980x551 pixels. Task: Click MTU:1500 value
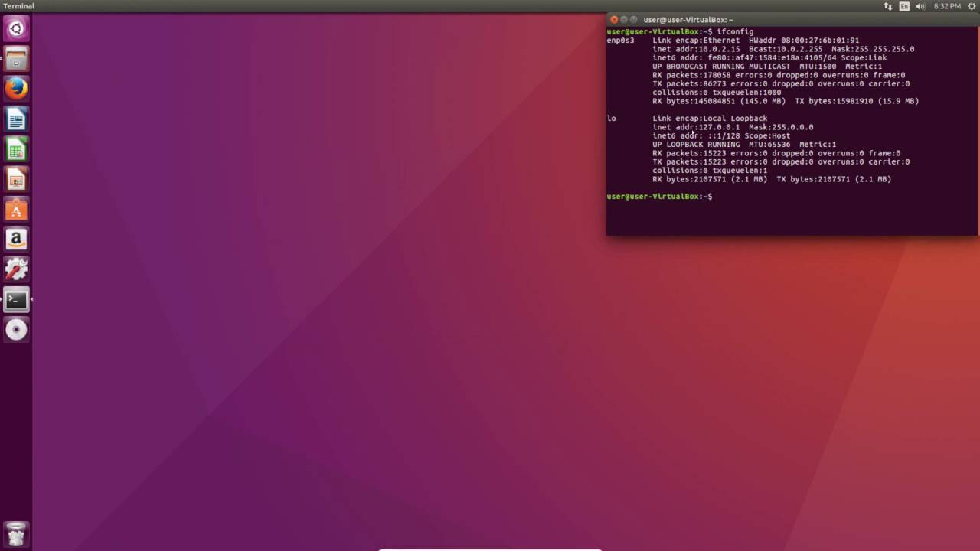[818, 67]
